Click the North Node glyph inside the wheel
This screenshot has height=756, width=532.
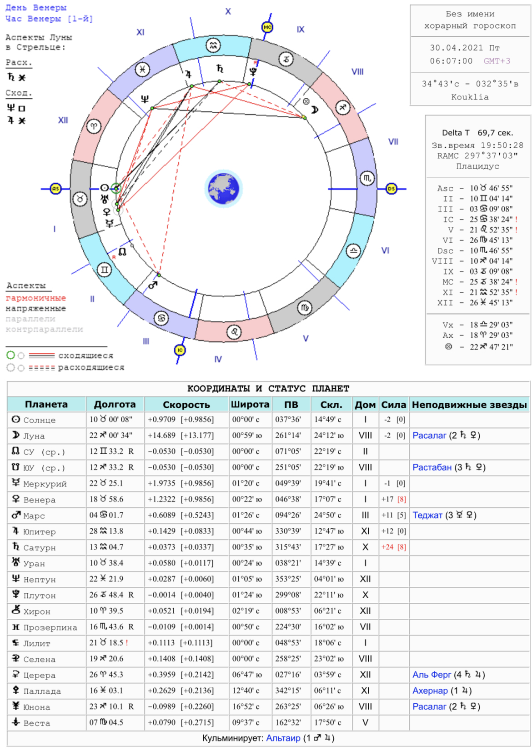pos(122,251)
